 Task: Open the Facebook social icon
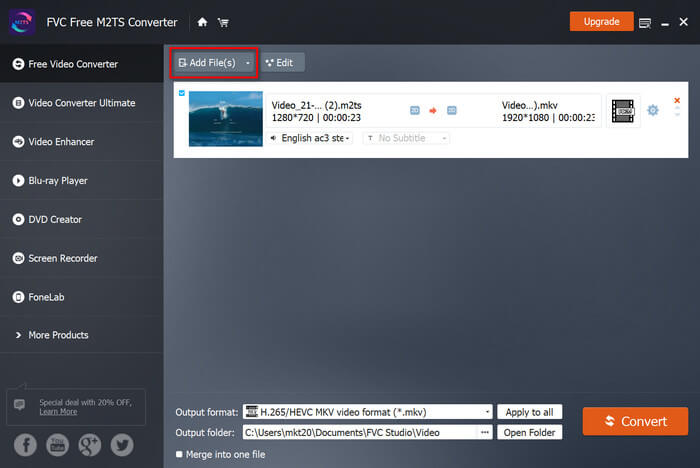pyautogui.click(x=25, y=445)
